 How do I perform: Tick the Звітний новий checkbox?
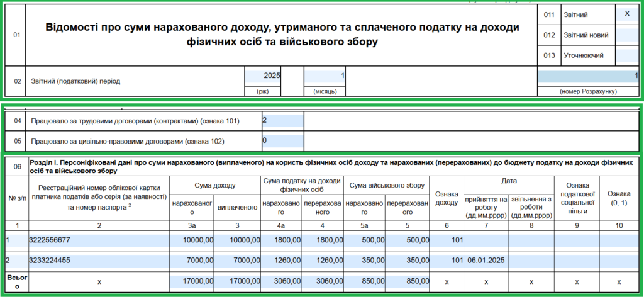pyautogui.click(x=626, y=35)
